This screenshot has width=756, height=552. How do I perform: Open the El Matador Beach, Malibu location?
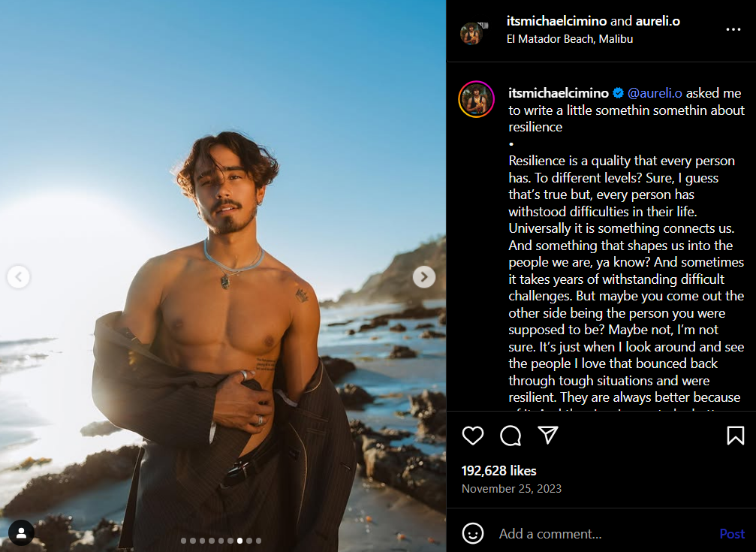pos(571,39)
